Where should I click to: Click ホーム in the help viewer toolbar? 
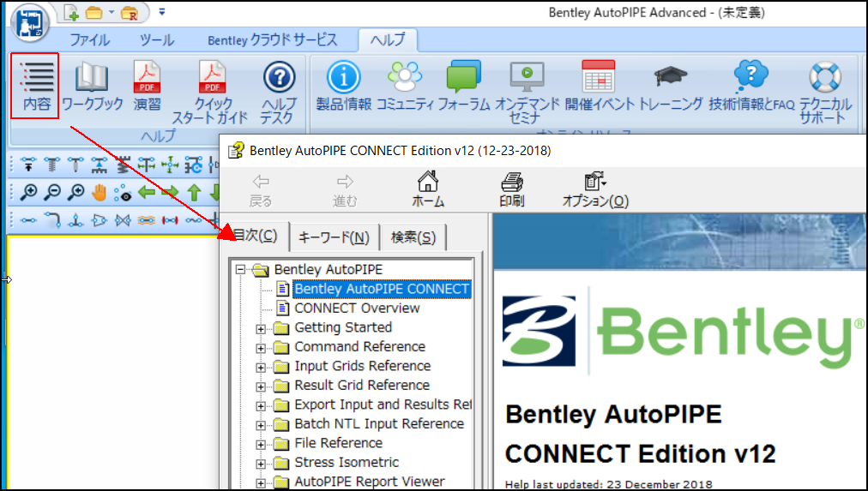428,189
